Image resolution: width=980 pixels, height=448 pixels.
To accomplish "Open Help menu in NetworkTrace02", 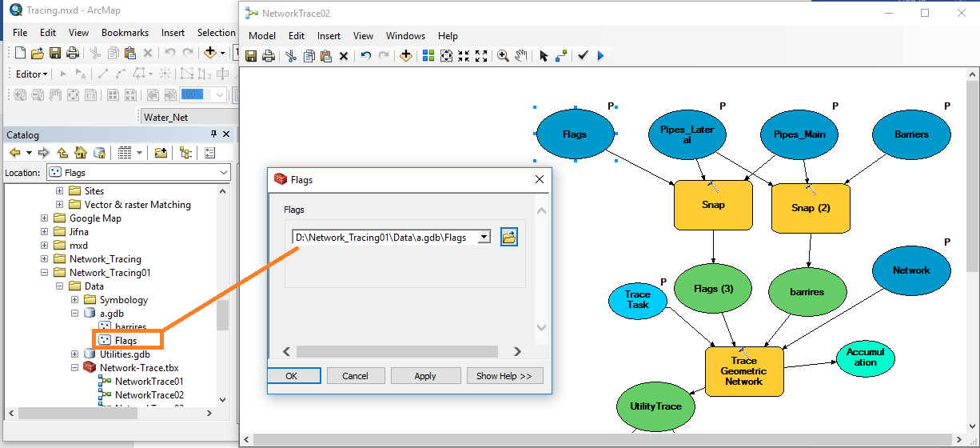I will click(x=448, y=36).
